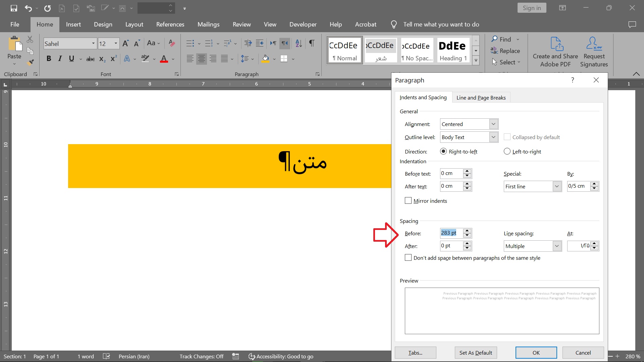Select the Heading 1 style thumbnail
The height and width of the screenshot is (362, 644).
(x=453, y=50)
